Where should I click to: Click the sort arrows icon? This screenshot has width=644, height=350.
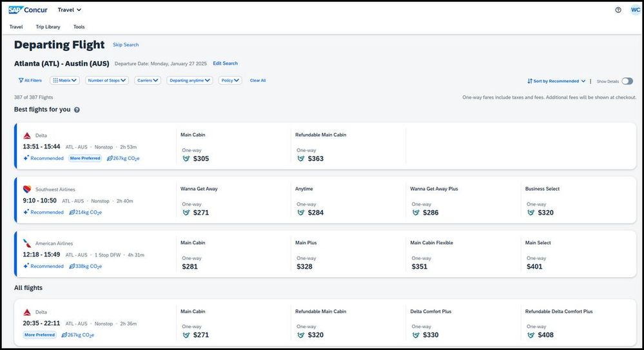point(530,81)
